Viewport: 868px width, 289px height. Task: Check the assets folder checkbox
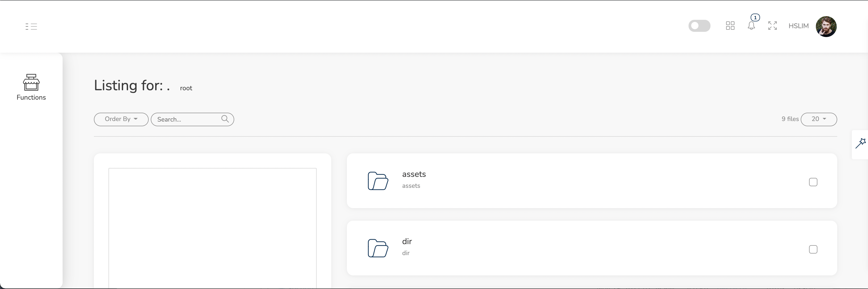pyautogui.click(x=813, y=182)
